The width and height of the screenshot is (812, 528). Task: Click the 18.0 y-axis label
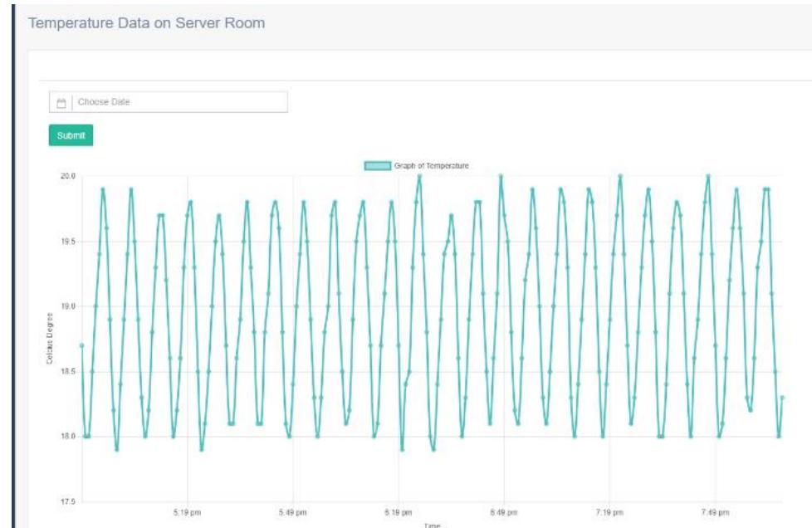[x=68, y=436]
